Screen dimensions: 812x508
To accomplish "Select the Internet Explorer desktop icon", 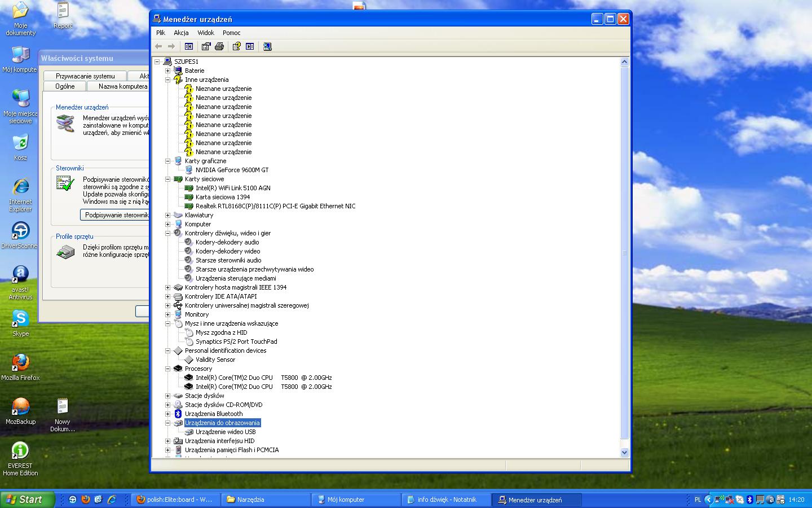I will coord(20,195).
